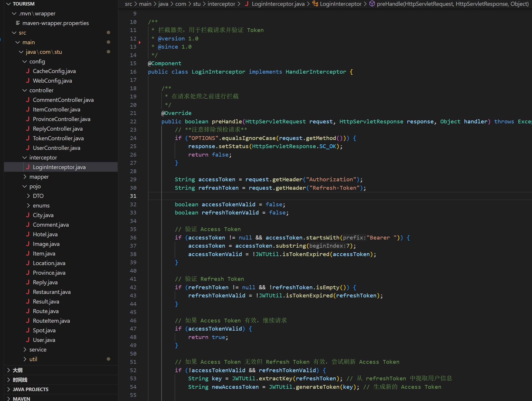Click the class symbol icon in breadcrumb

tap(315, 4)
